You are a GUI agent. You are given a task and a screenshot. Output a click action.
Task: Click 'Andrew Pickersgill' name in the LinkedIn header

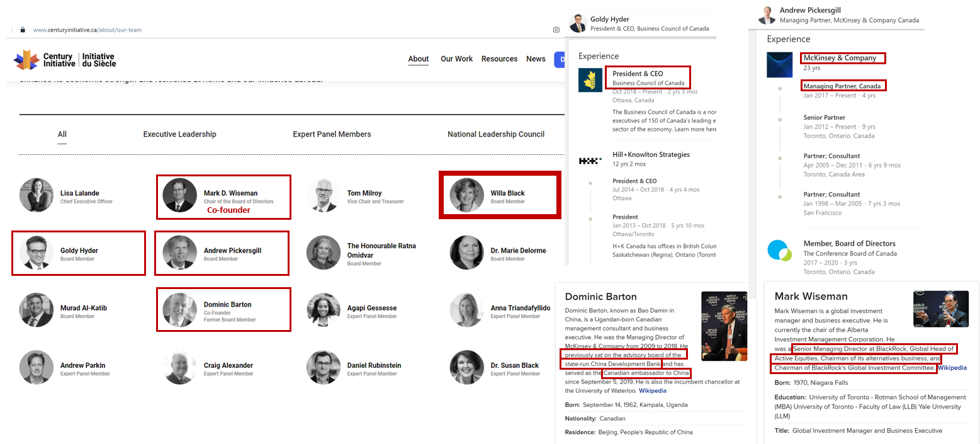811,10
